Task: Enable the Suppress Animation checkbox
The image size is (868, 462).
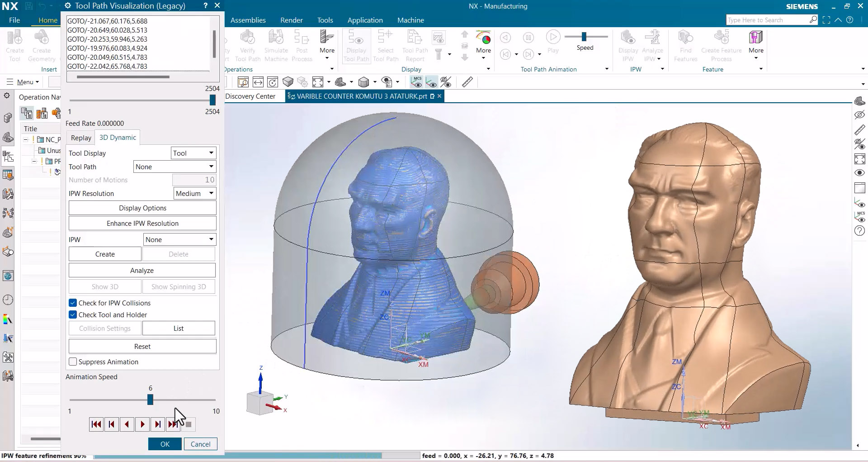Action: pos(73,362)
